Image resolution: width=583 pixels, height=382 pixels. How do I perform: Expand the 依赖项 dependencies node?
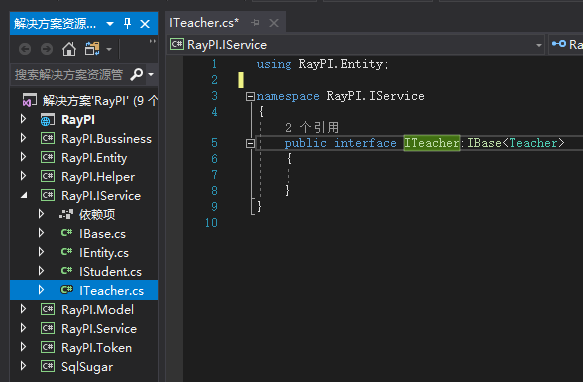pyautogui.click(x=41, y=214)
